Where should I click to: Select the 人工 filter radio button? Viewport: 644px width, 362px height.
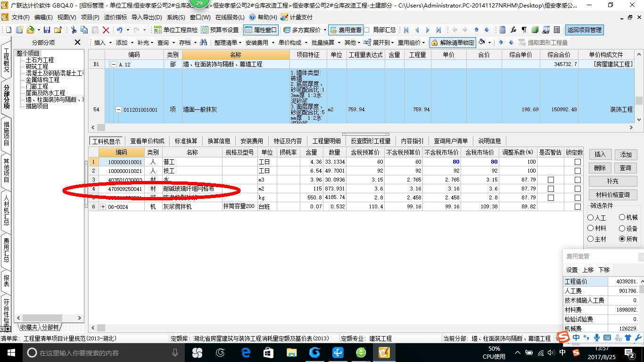point(590,218)
